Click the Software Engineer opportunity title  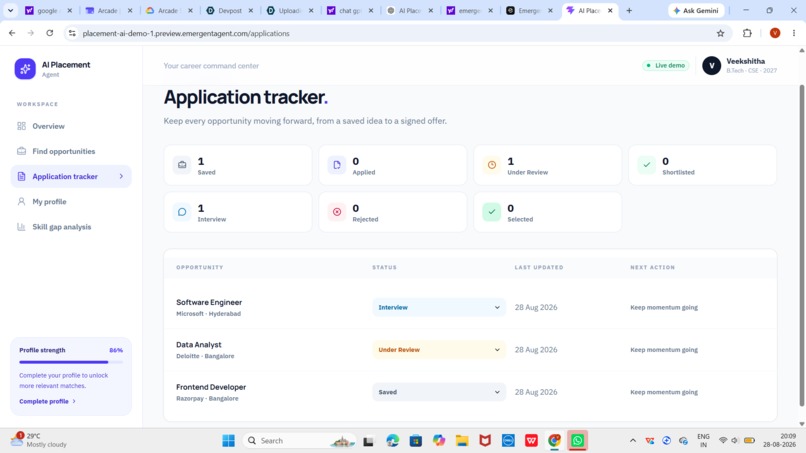tap(209, 302)
